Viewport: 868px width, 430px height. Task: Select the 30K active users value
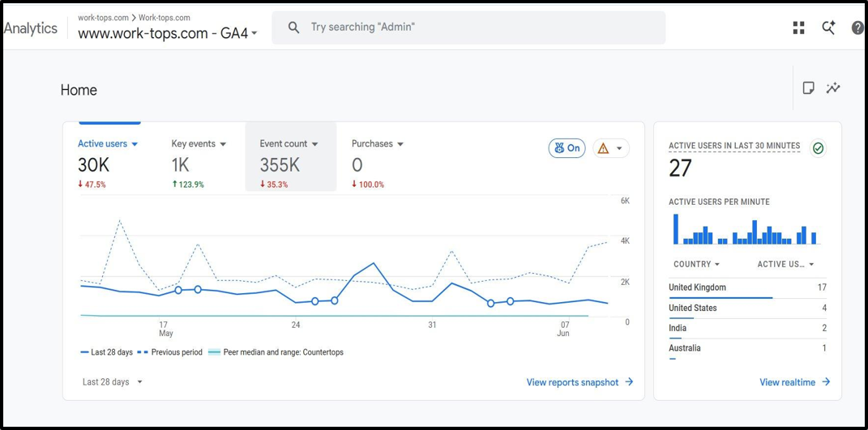[93, 165]
